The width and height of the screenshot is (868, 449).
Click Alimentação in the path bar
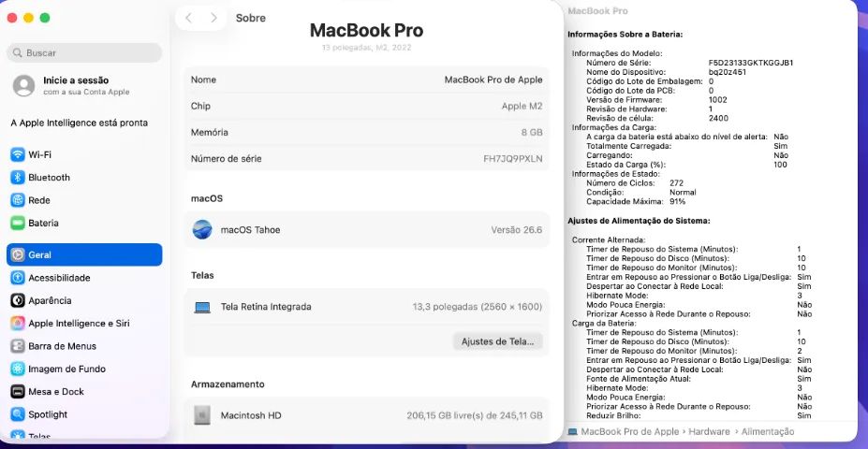pos(768,431)
